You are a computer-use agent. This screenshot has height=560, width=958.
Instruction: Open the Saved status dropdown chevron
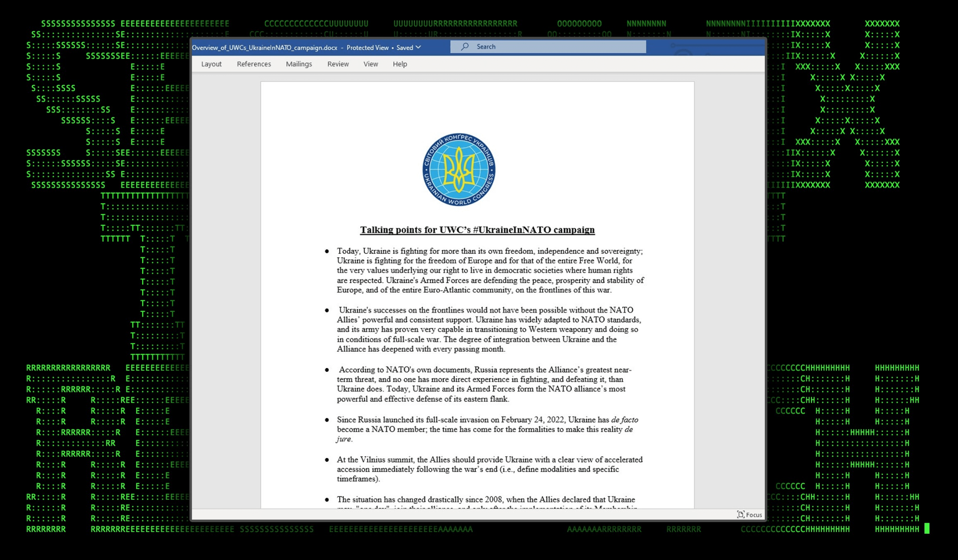pos(419,47)
